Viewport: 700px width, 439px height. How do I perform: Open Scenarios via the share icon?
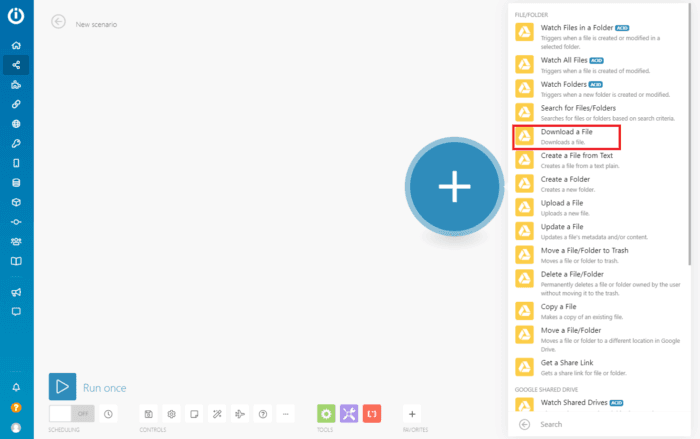click(x=16, y=65)
